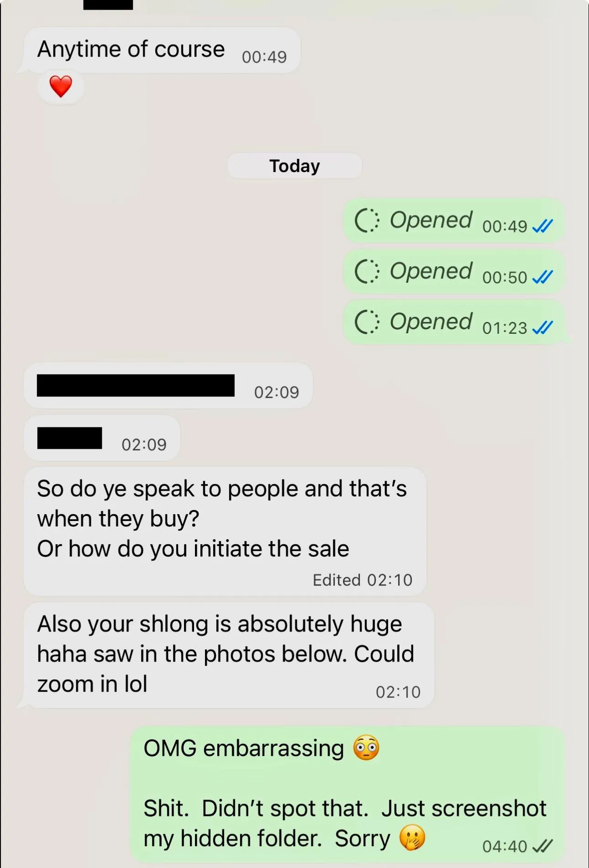Select the shorter redacted message at 02:09

pyautogui.click(x=102, y=438)
